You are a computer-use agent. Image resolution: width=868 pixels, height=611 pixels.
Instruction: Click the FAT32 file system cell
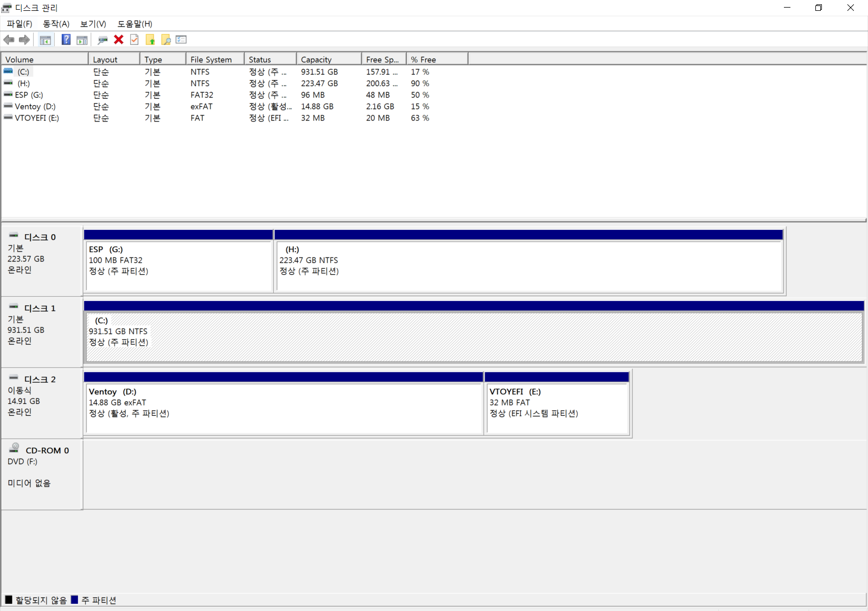[x=202, y=94]
